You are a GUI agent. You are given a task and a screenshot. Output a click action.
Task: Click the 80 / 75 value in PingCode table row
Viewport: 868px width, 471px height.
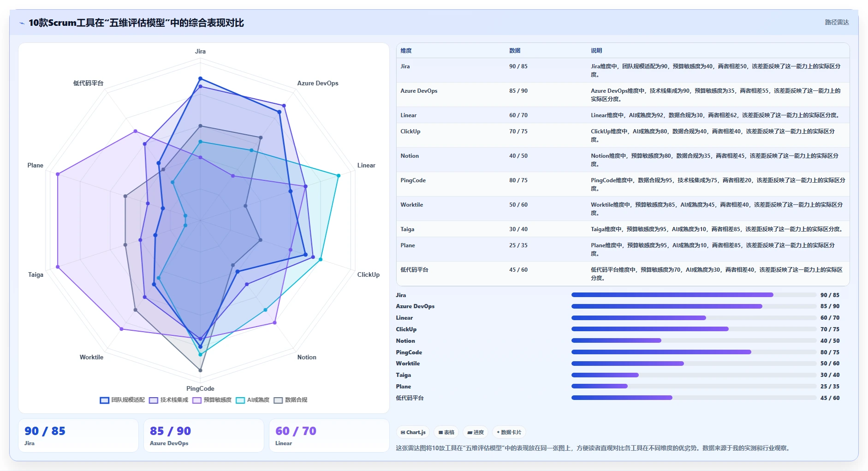(518, 180)
